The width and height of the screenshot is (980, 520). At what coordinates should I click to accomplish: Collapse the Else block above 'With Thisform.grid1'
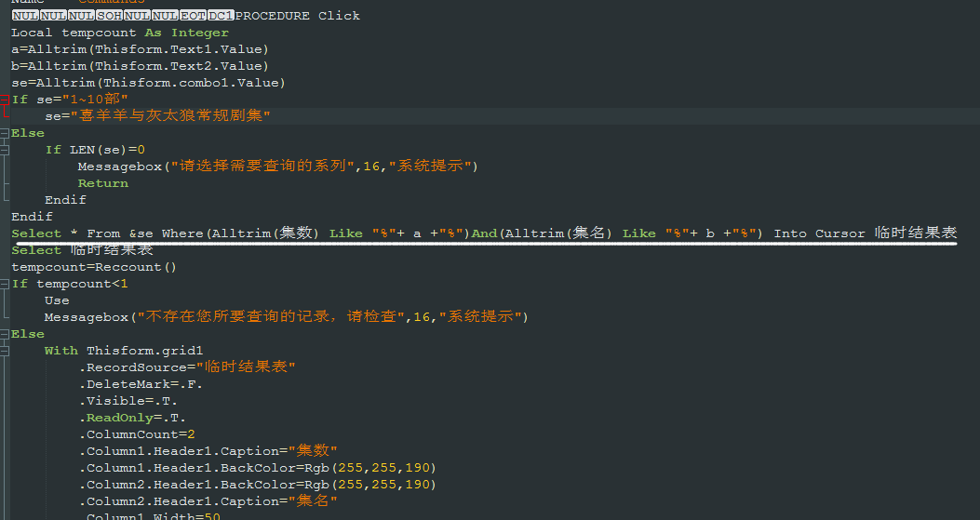4,334
